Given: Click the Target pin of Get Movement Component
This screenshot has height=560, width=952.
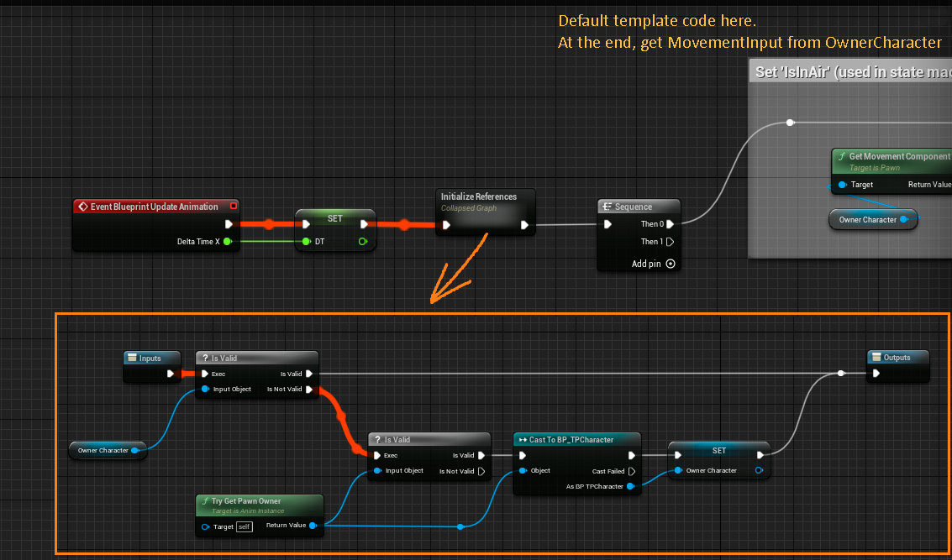Looking at the screenshot, I should point(842,185).
